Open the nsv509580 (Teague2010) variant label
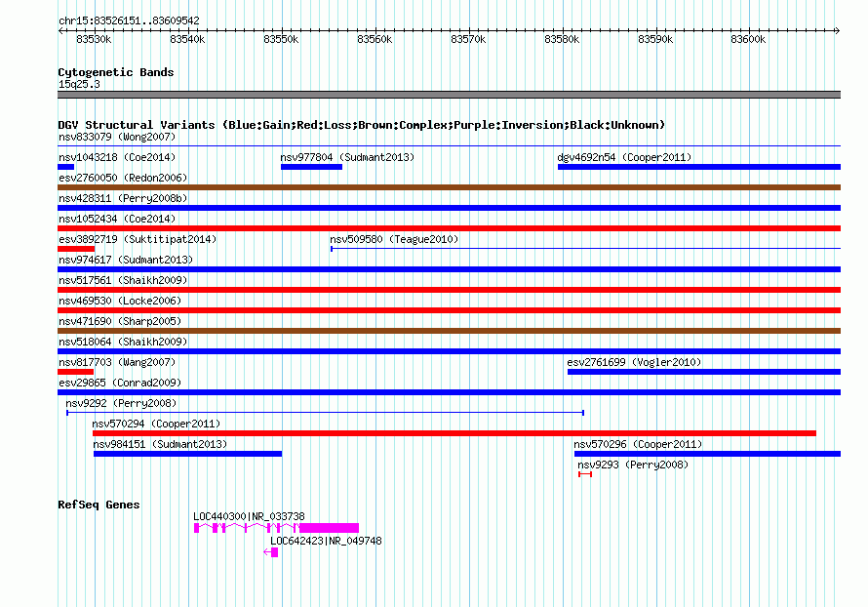The image size is (868, 607). coord(394,239)
